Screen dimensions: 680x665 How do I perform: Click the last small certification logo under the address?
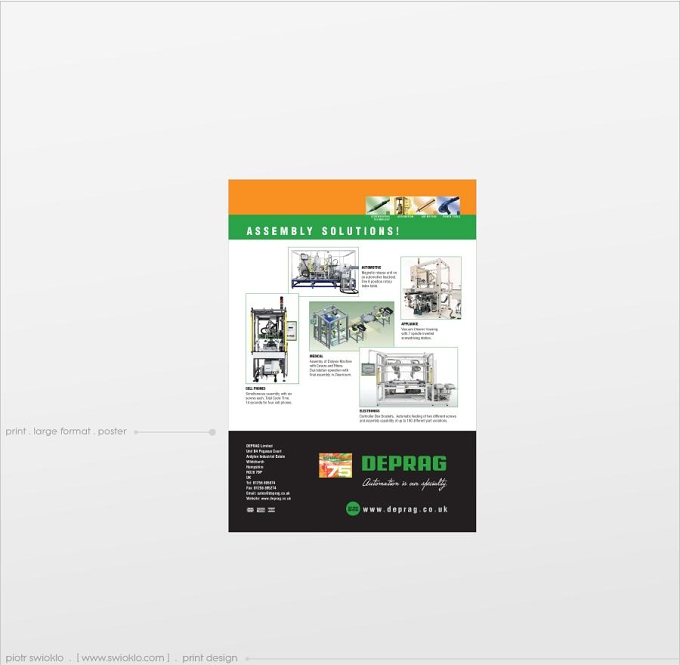(x=271, y=510)
